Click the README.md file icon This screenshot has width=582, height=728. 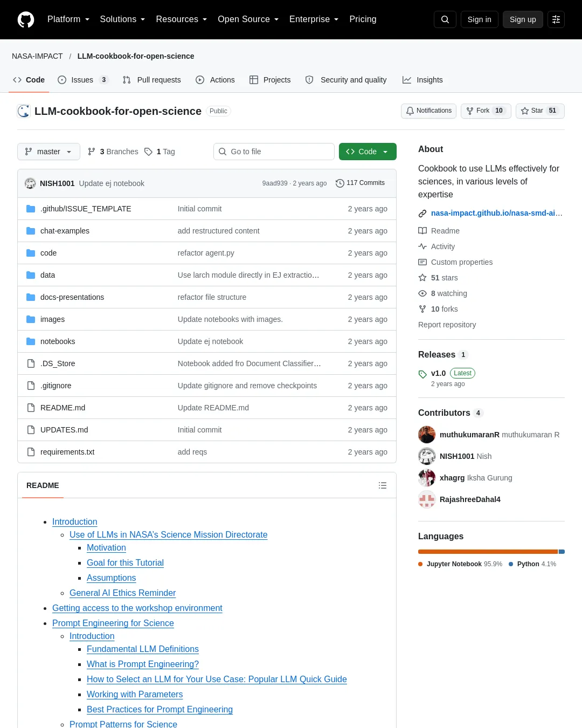click(31, 408)
